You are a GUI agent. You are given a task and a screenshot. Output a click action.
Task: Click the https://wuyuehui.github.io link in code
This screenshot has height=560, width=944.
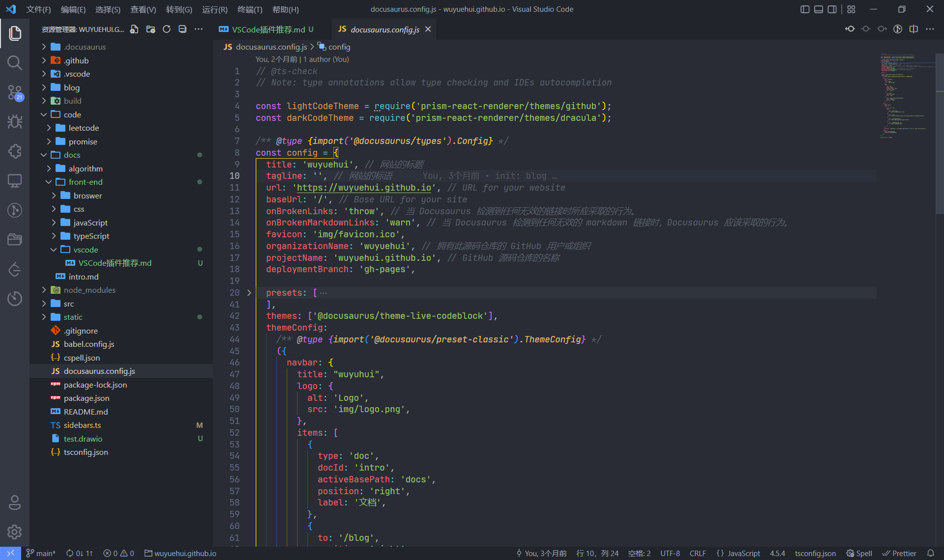364,188
